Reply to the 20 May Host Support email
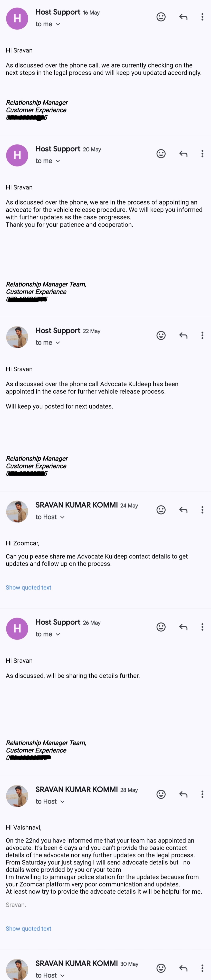 coord(183,154)
